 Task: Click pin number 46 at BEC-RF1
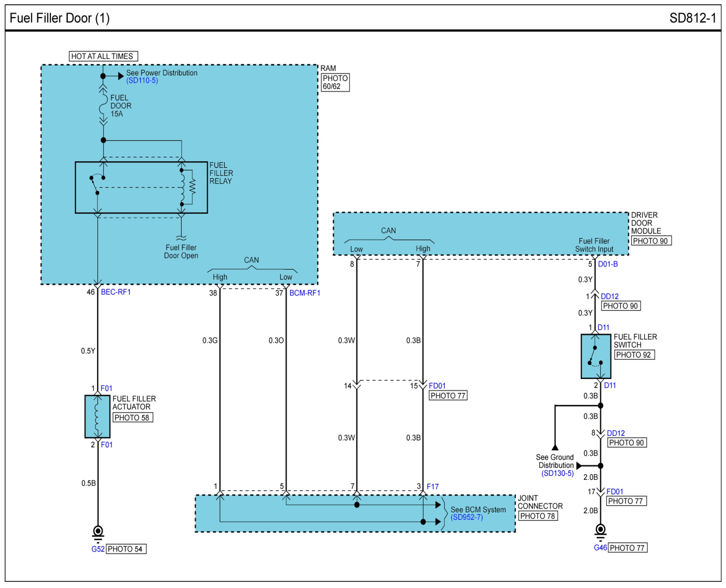(x=91, y=292)
